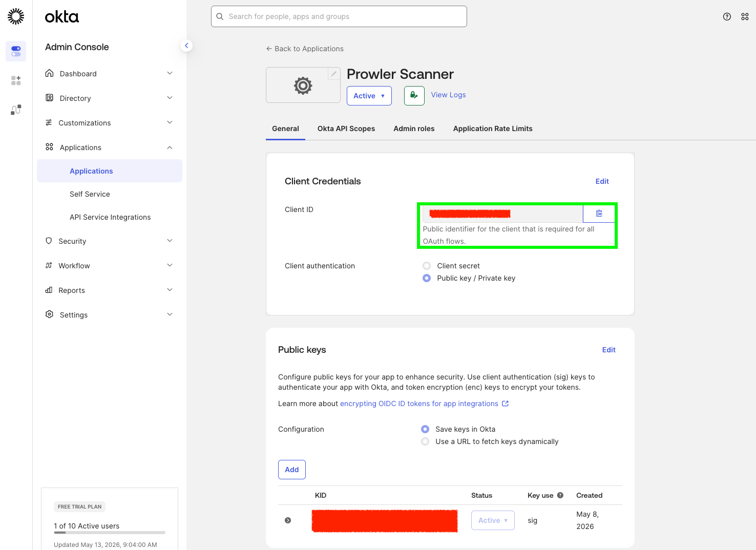Click the Client ID value field

pyautogui.click(x=502, y=214)
